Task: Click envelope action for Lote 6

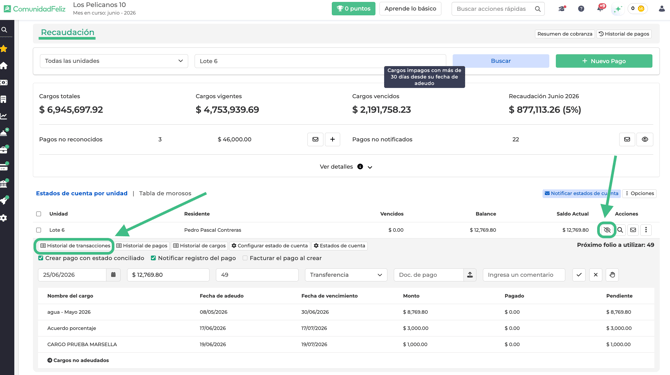Action: click(x=633, y=230)
